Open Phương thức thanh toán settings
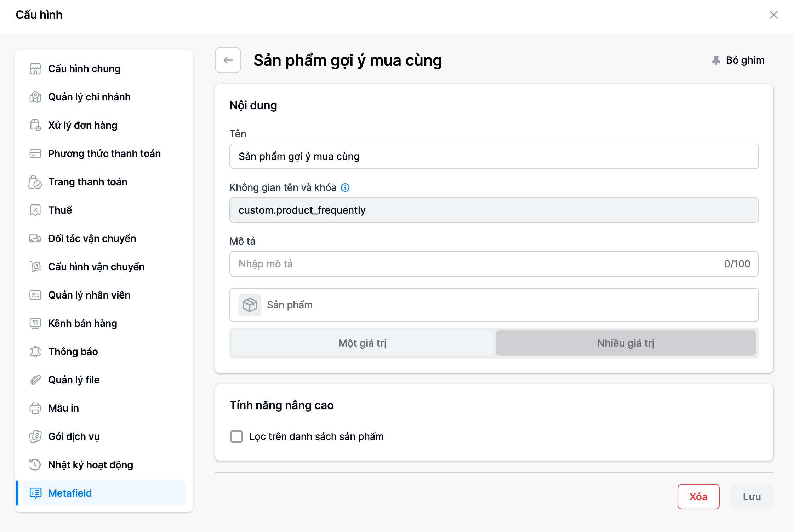 click(104, 154)
